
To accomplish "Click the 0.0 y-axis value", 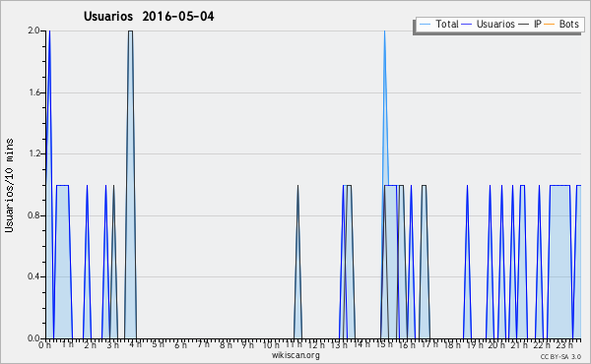I will coord(33,338).
